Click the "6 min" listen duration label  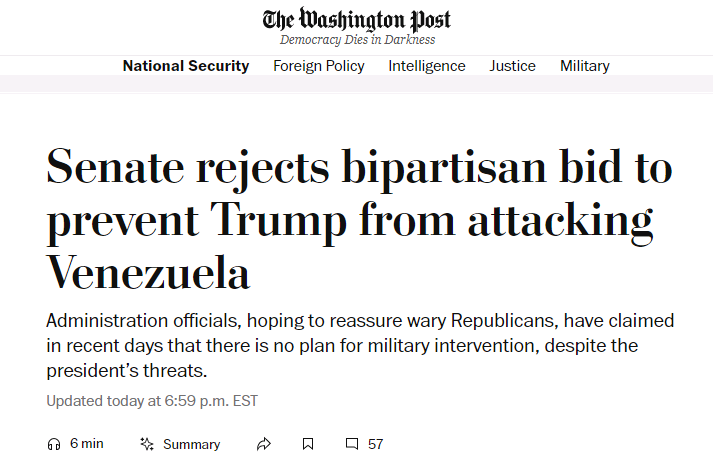click(86, 444)
